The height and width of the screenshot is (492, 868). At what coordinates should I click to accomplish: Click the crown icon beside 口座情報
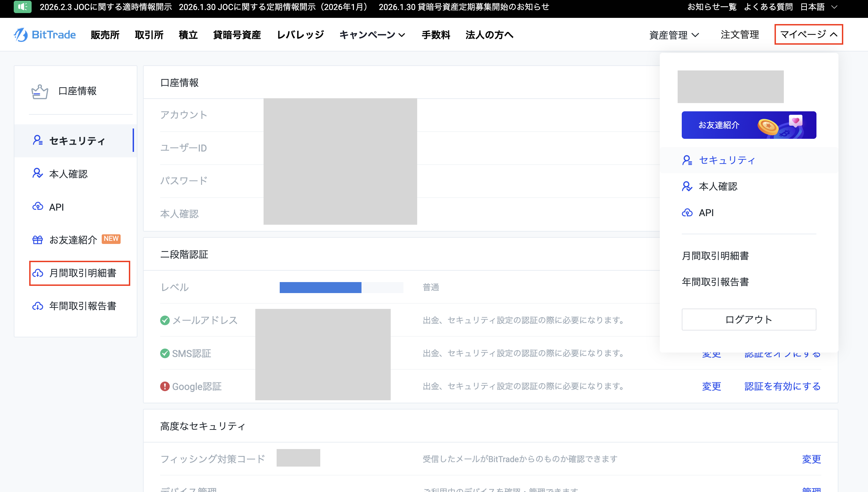(x=40, y=91)
